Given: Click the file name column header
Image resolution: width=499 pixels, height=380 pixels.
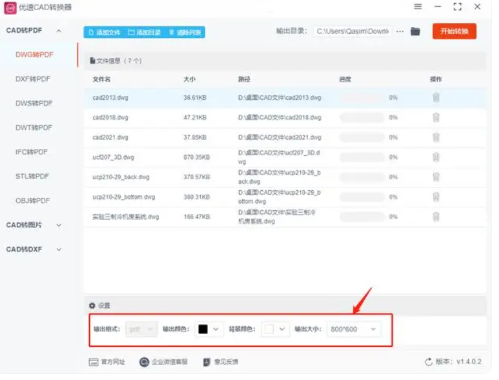Looking at the screenshot, I should click(x=101, y=79).
